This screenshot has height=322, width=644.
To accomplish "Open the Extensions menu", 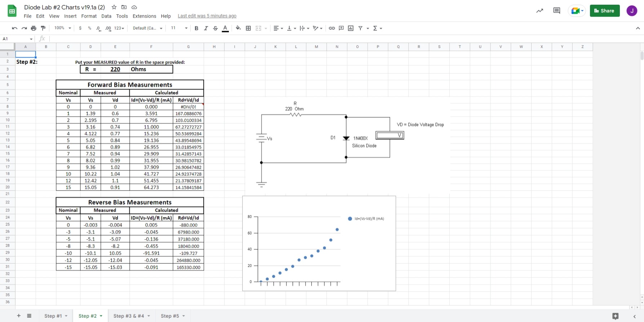I will point(144,16).
